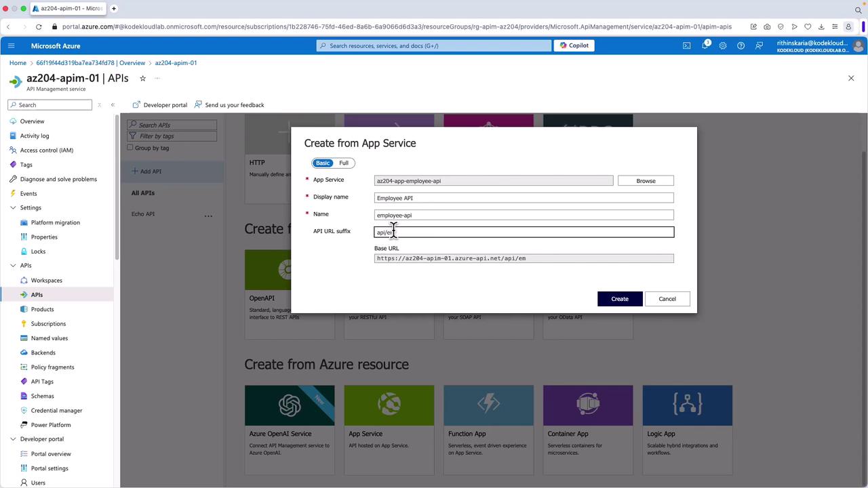Screen dimensions: 868x488
Task: Click the Activity log icon
Action: click(13, 136)
